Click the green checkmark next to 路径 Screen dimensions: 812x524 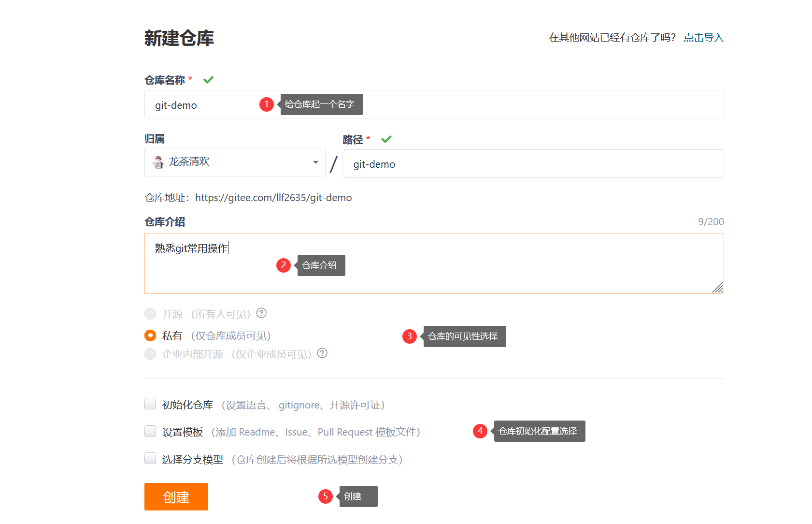(386, 139)
